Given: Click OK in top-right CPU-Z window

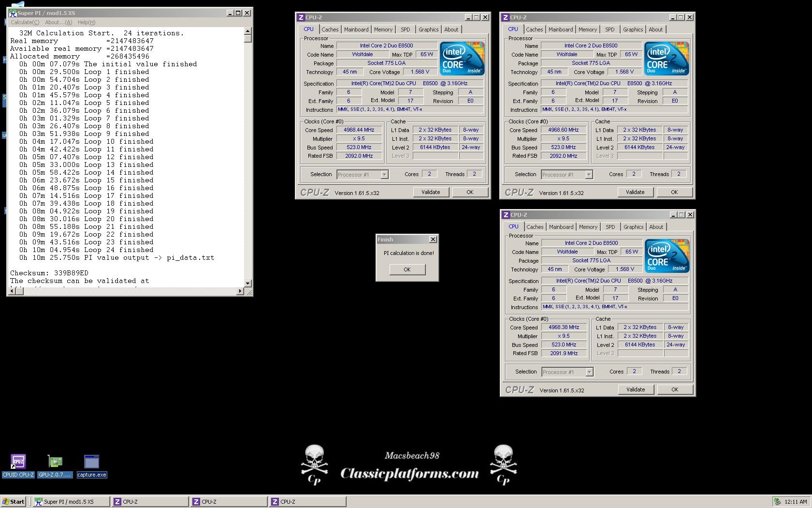Looking at the screenshot, I should point(674,192).
